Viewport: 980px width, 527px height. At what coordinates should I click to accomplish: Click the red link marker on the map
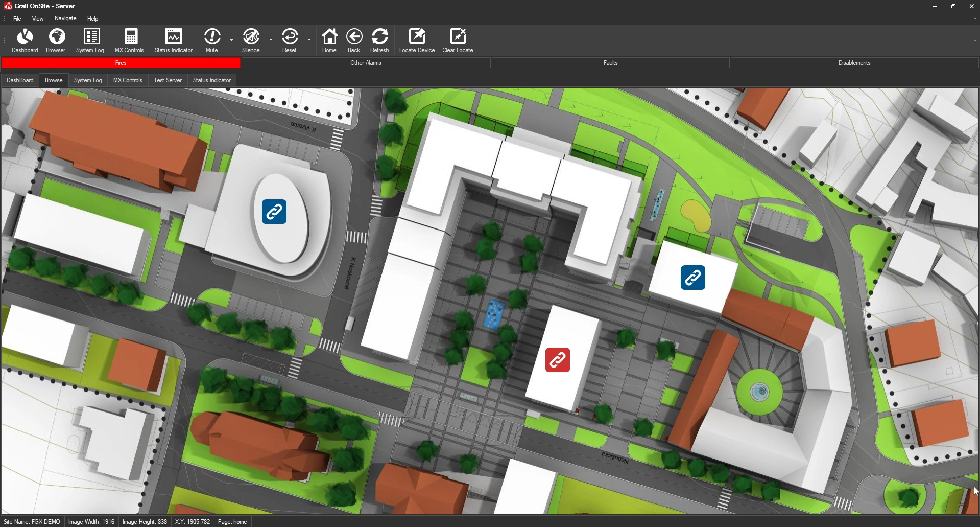(558, 360)
